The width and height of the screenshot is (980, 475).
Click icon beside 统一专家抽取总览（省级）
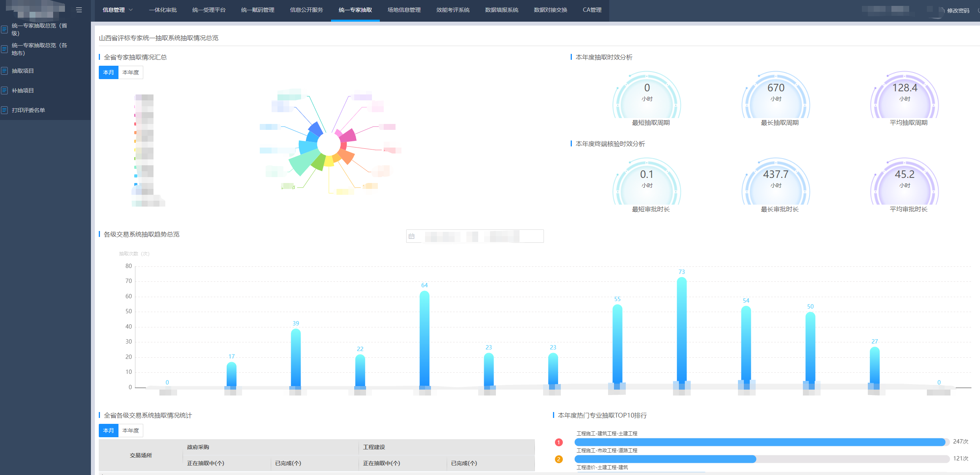point(4,29)
